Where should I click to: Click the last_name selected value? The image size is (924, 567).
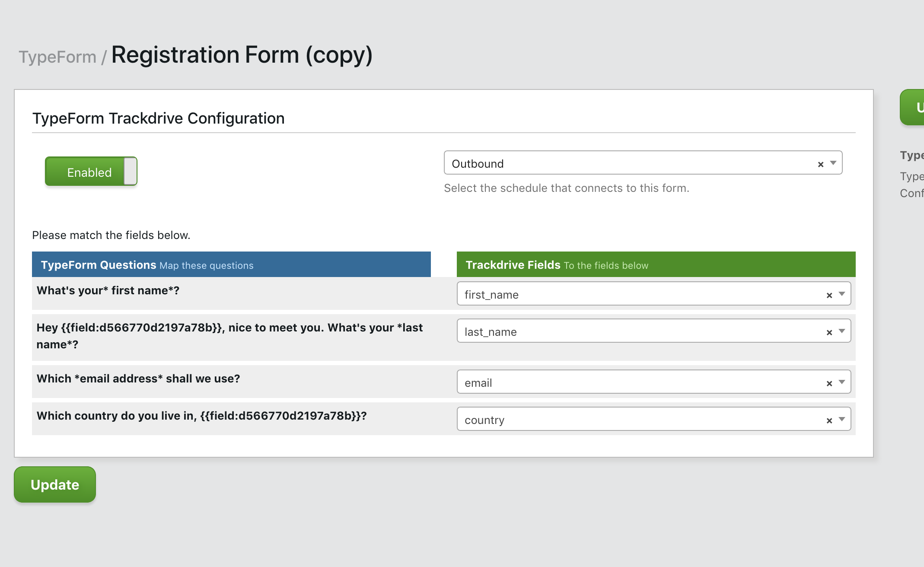[x=491, y=332]
